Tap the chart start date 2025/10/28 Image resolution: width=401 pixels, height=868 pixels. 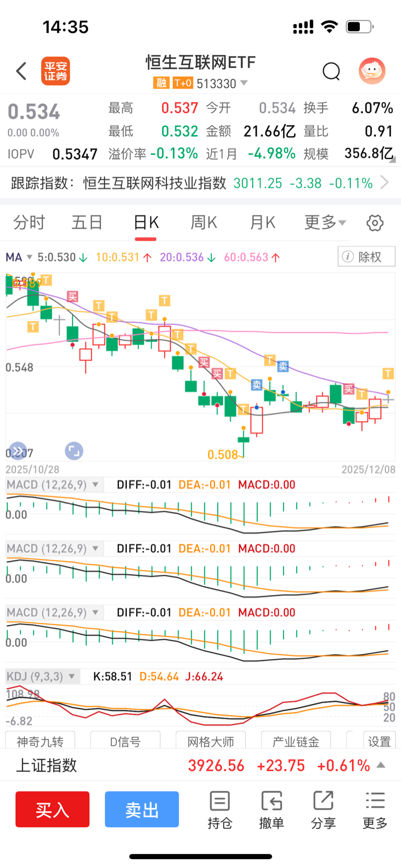32,469
